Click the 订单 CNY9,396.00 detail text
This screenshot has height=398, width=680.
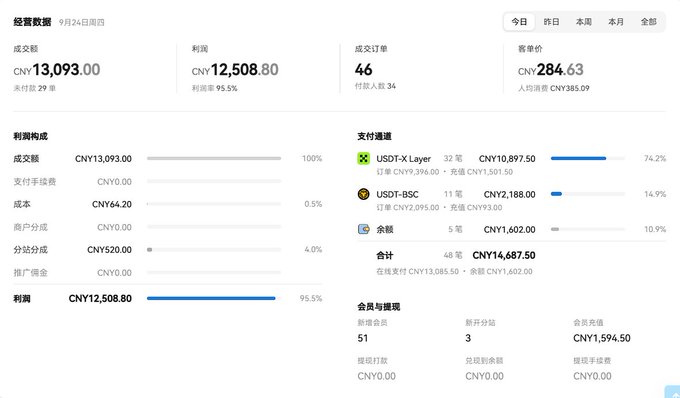(x=408, y=172)
